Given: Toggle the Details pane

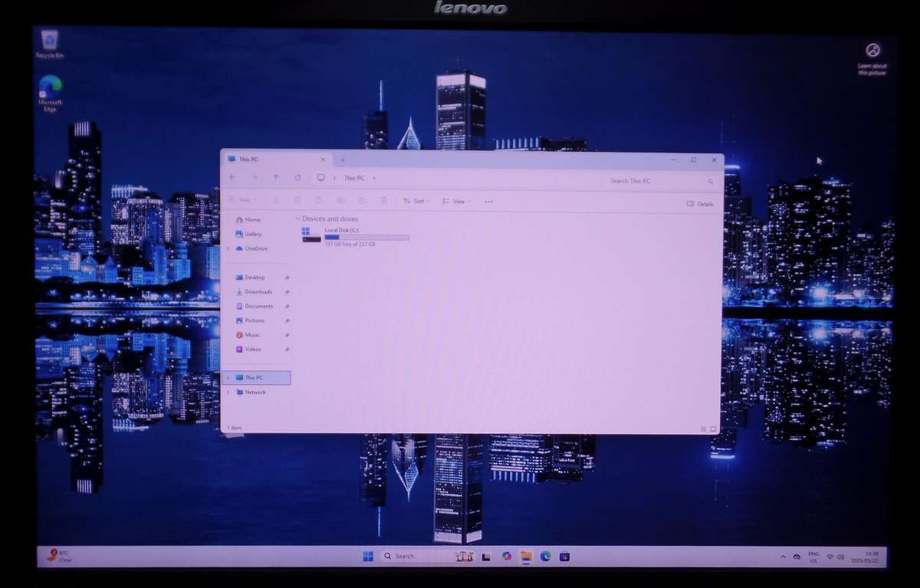Looking at the screenshot, I should tap(698, 203).
